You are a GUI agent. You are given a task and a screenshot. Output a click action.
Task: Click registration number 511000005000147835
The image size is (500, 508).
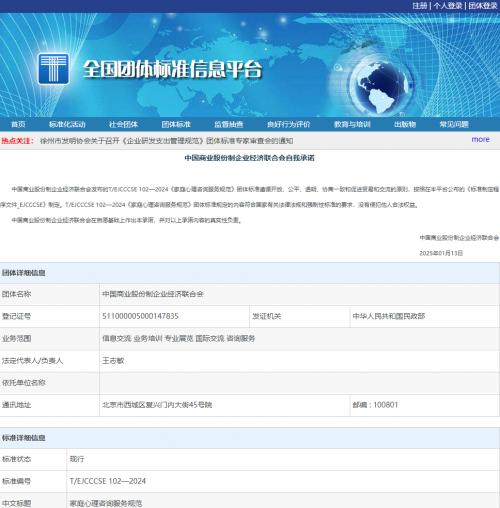click(140, 316)
